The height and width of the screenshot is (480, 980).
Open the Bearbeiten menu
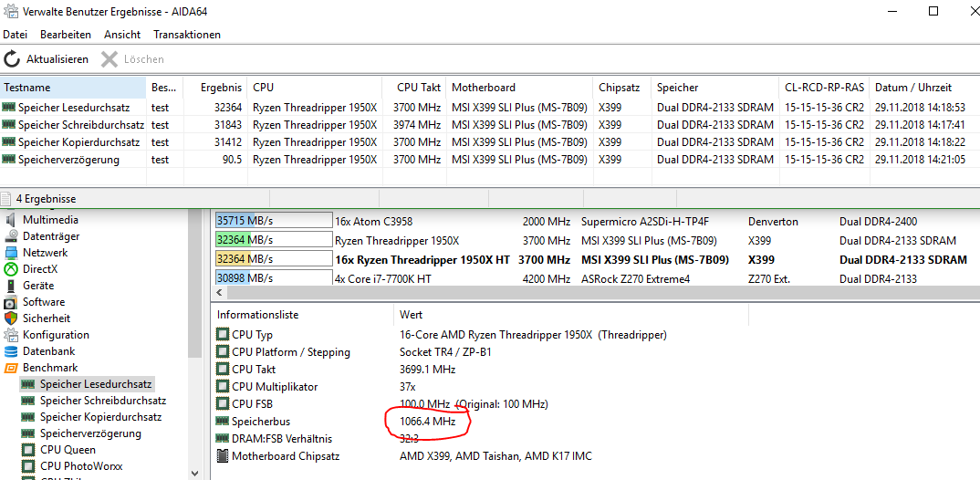(x=66, y=35)
